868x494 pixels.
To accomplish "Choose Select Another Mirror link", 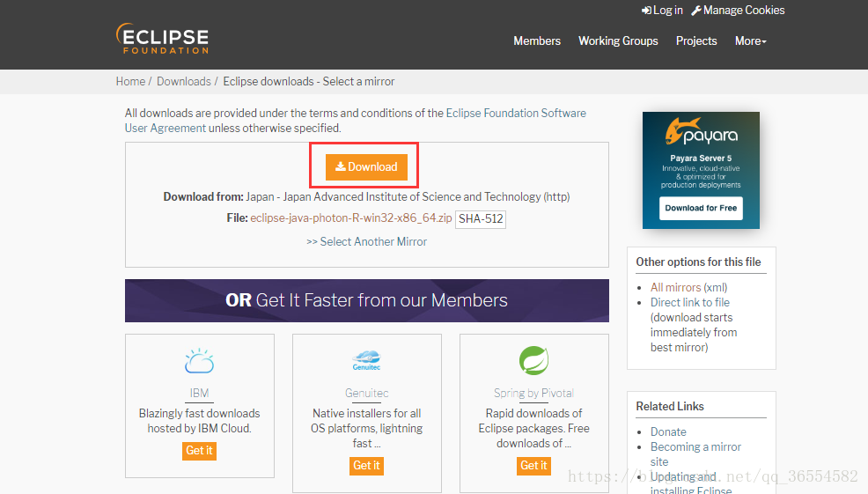I will click(x=367, y=242).
